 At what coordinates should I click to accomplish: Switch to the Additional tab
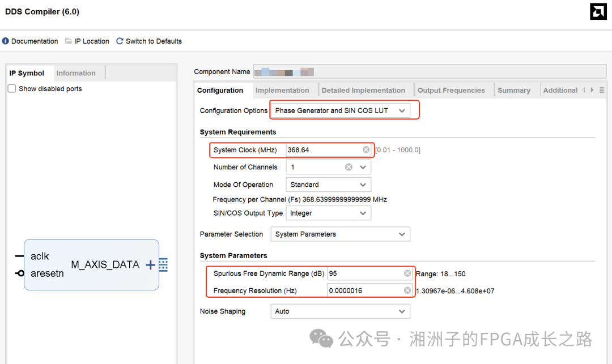tap(560, 91)
